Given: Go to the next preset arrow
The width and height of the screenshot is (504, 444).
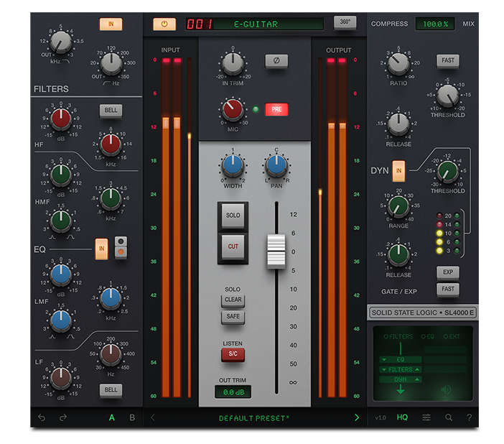Looking at the screenshot, I should (357, 417).
